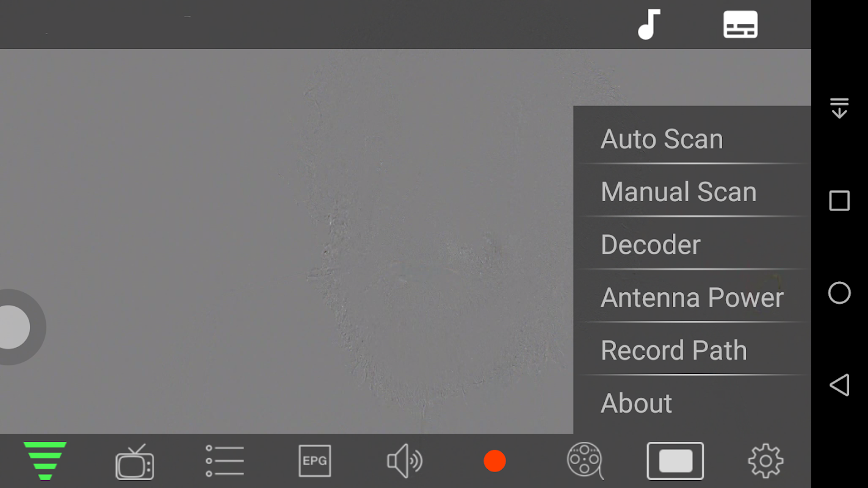Select Auto Scan from settings menu
Image resolution: width=868 pixels, height=488 pixels.
tap(692, 139)
